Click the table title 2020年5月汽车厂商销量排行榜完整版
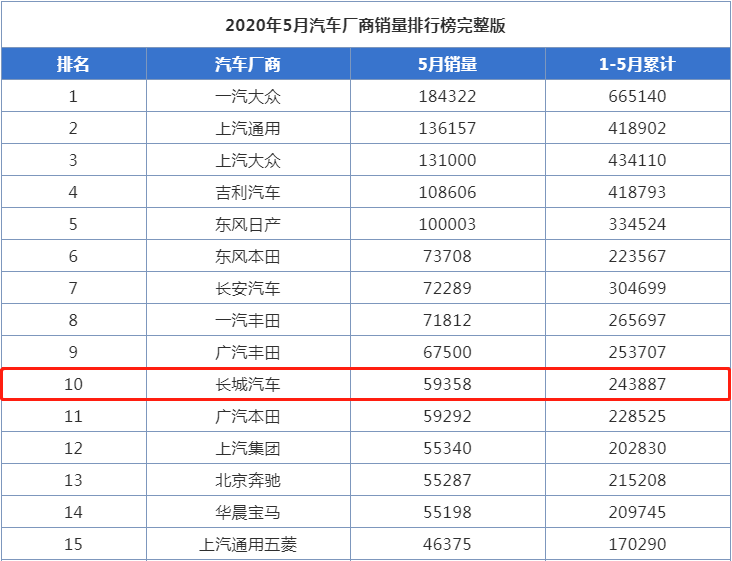 (x=366, y=25)
